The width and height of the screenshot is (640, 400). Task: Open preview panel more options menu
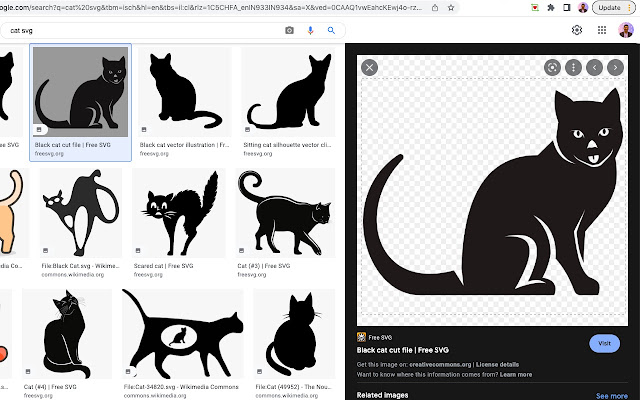(573, 67)
